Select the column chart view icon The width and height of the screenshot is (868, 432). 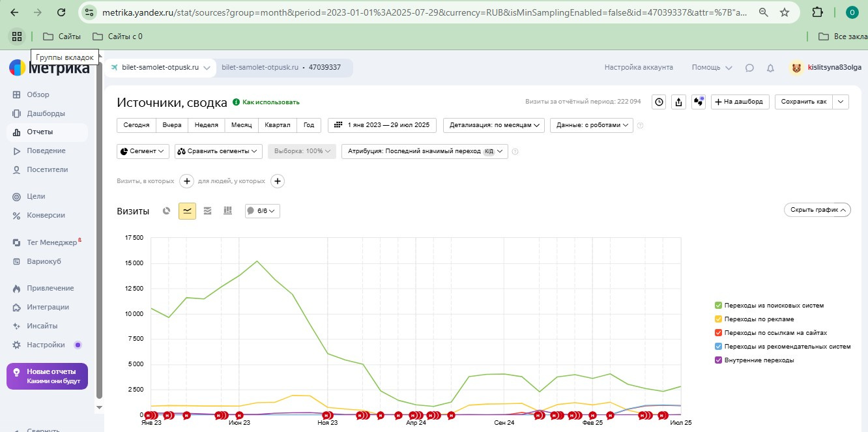point(228,210)
